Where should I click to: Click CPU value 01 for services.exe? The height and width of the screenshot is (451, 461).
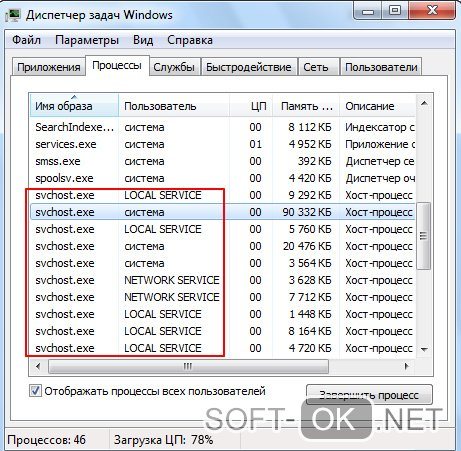[255, 144]
